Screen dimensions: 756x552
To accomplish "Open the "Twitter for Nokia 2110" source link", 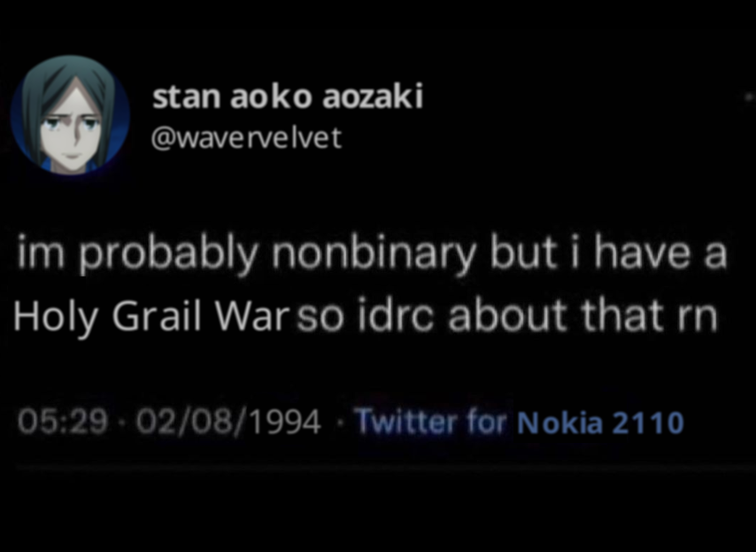I will [520, 423].
